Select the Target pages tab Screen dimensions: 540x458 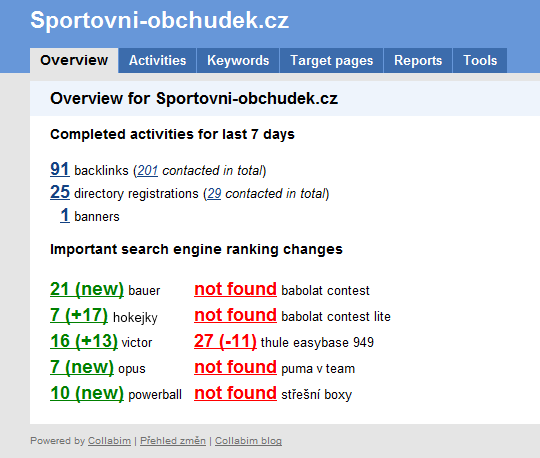click(x=331, y=61)
